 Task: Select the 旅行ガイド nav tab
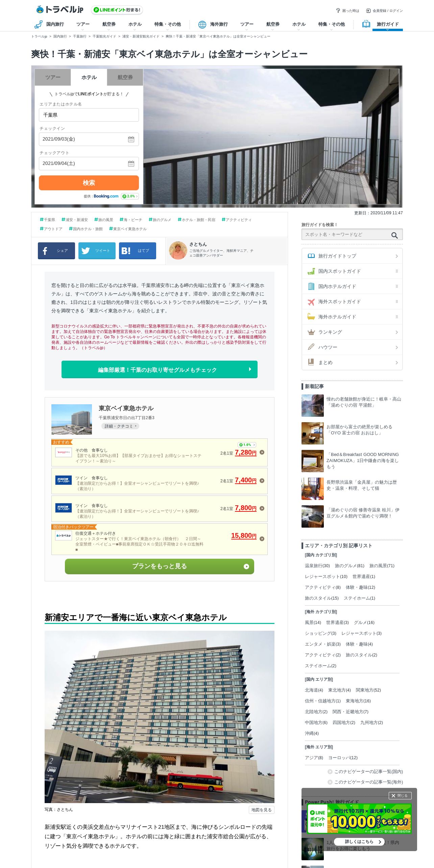click(387, 24)
